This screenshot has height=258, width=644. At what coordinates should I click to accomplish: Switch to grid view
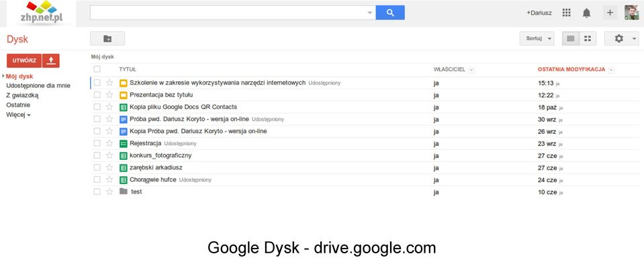[x=588, y=38]
